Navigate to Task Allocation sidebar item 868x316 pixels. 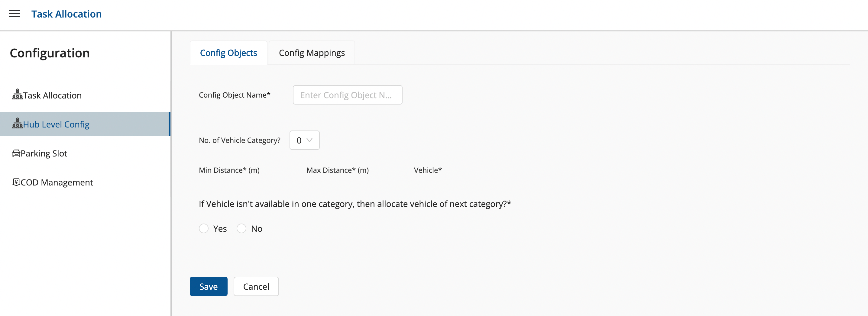point(52,96)
